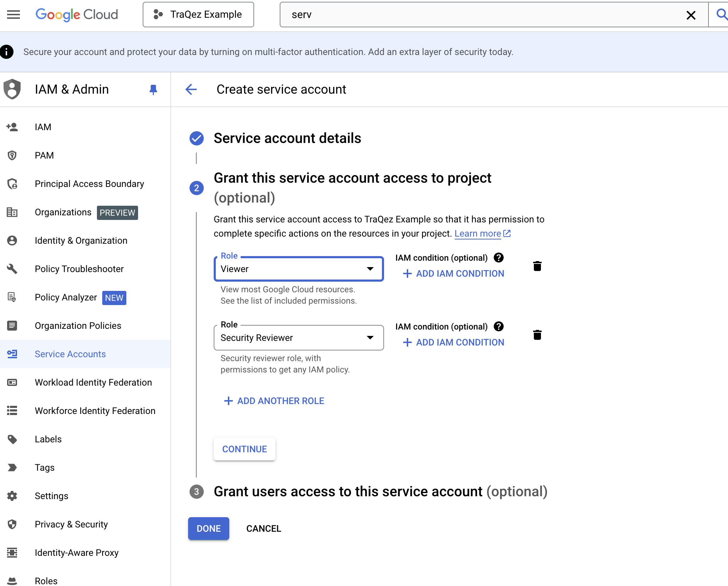Delete the Security Reviewer role row
The image size is (728, 586).
[537, 335]
